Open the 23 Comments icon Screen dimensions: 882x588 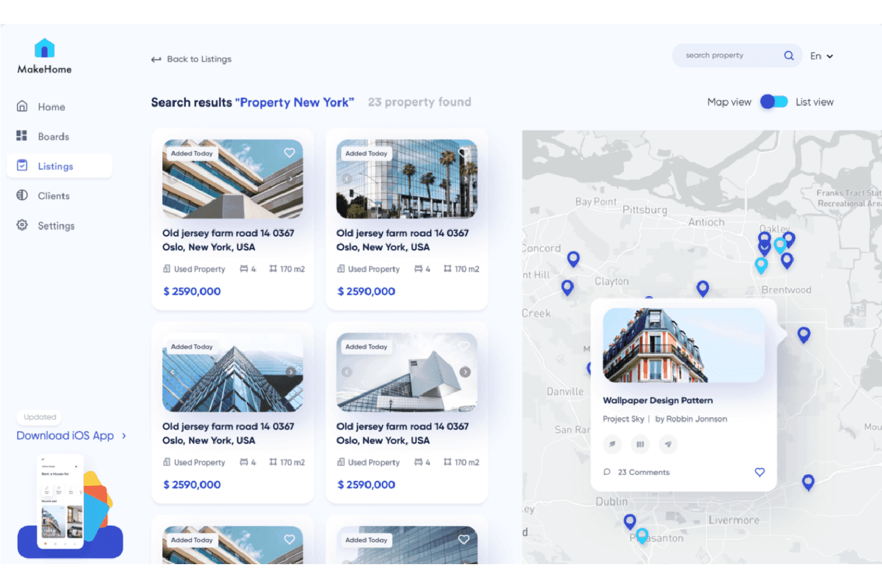pos(607,472)
